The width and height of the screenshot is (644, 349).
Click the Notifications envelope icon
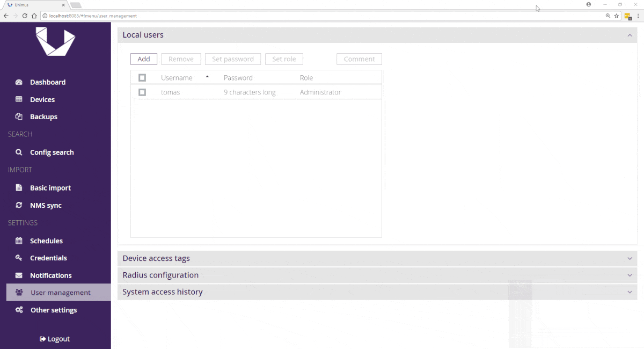[x=19, y=275]
